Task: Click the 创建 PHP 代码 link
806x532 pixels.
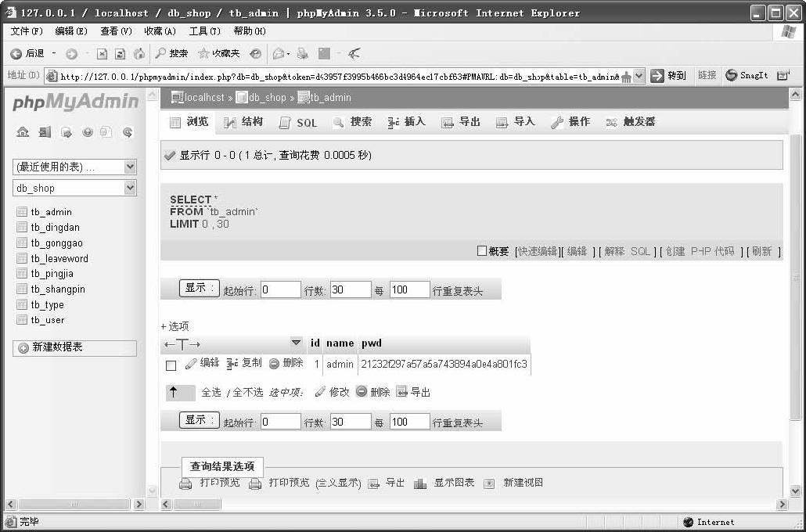Action: click(x=700, y=251)
